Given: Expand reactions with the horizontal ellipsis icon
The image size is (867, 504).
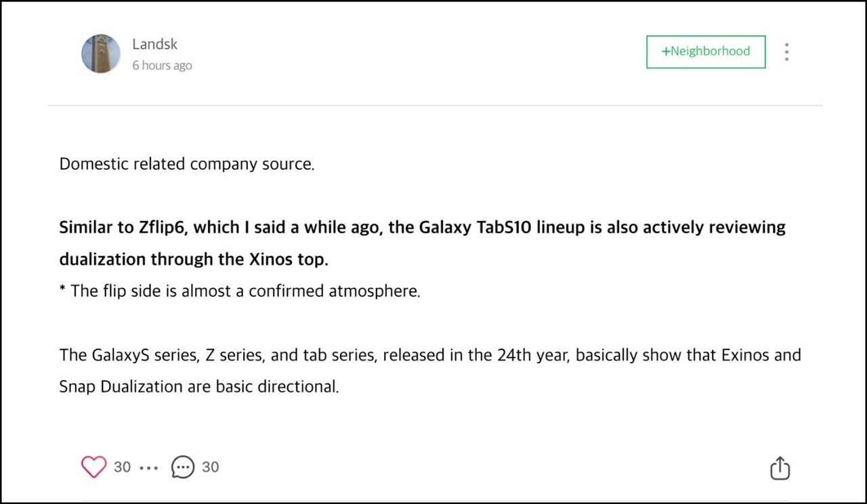Looking at the screenshot, I should click(148, 467).
